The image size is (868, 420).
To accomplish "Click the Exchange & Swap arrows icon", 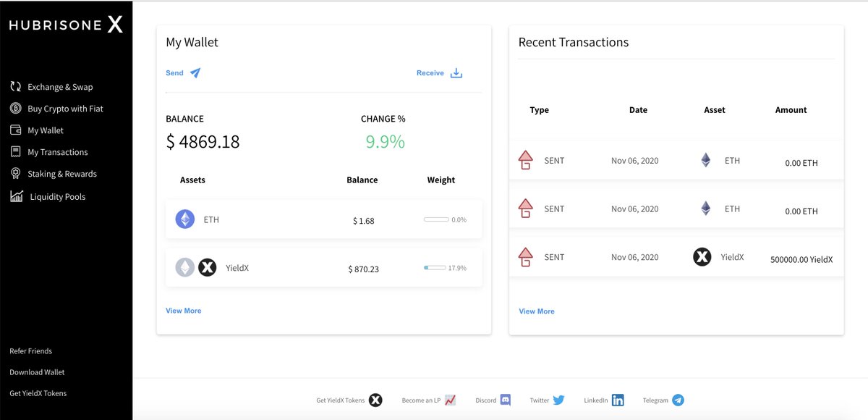I will point(15,87).
